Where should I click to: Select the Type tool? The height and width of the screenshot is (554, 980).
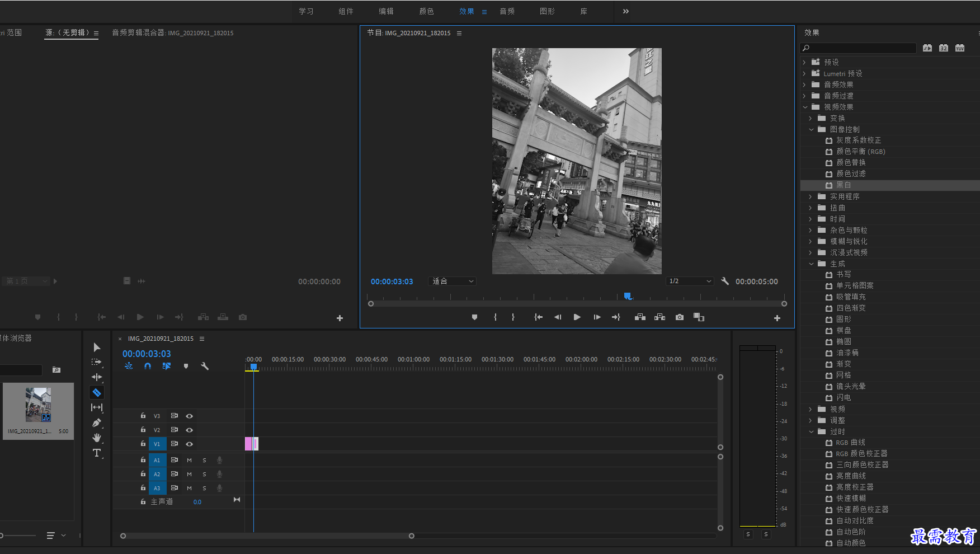[x=97, y=453]
